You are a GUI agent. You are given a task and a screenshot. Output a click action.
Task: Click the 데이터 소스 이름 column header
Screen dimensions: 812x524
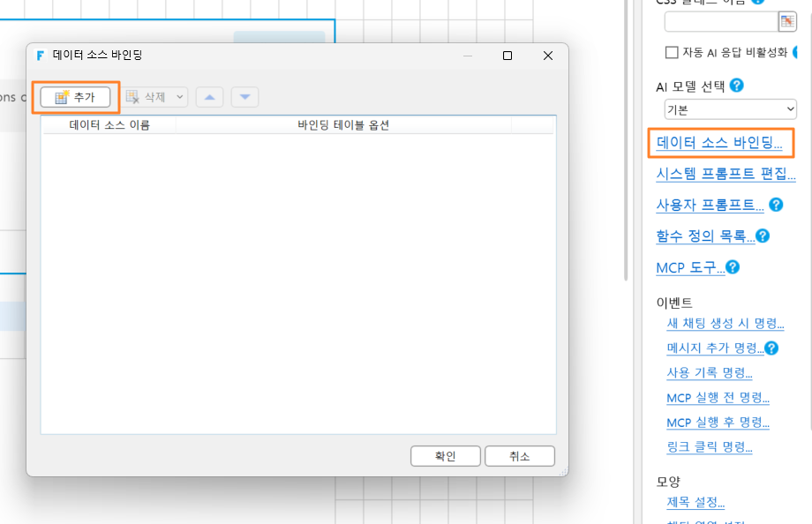coord(109,124)
